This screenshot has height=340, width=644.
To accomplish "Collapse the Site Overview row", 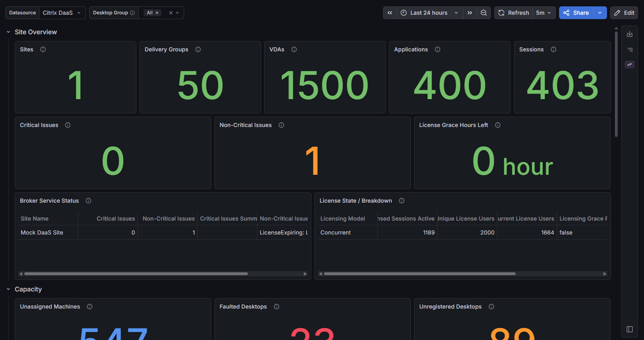I will [8, 32].
